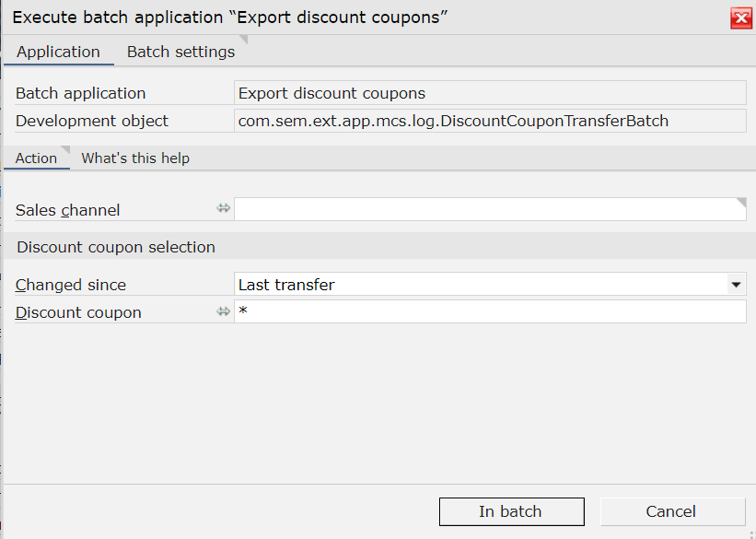756x539 pixels.
Task: Click the Last transfer combo box
Action: coord(479,285)
